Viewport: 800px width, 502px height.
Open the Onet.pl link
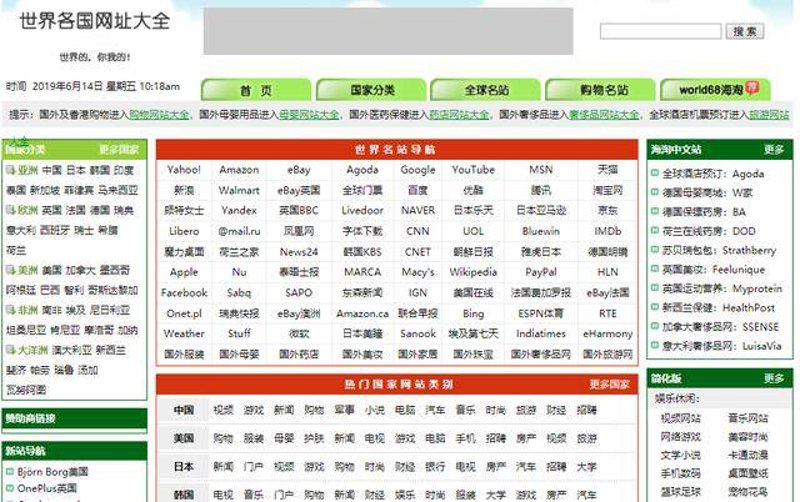tap(184, 314)
